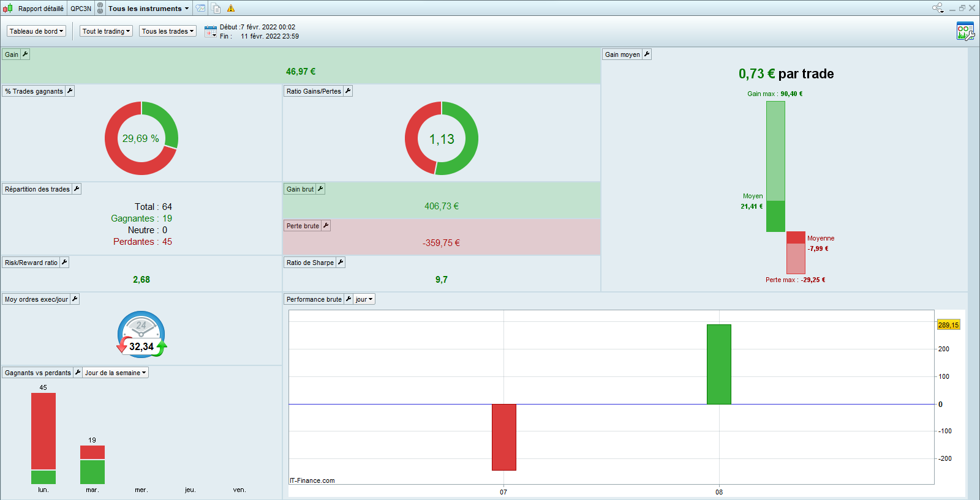980x500 pixels.
Task: Click the green bar for day 08
Action: [718, 364]
